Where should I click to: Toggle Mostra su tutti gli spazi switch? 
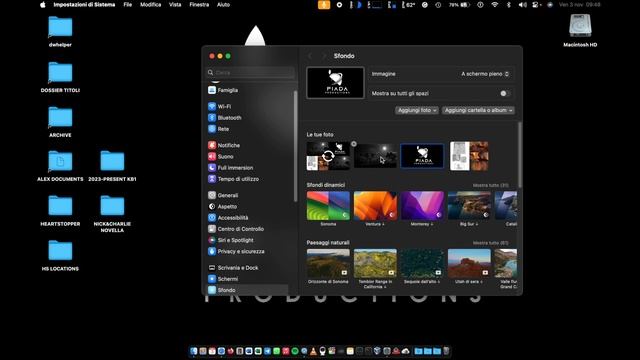pyautogui.click(x=504, y=93)
